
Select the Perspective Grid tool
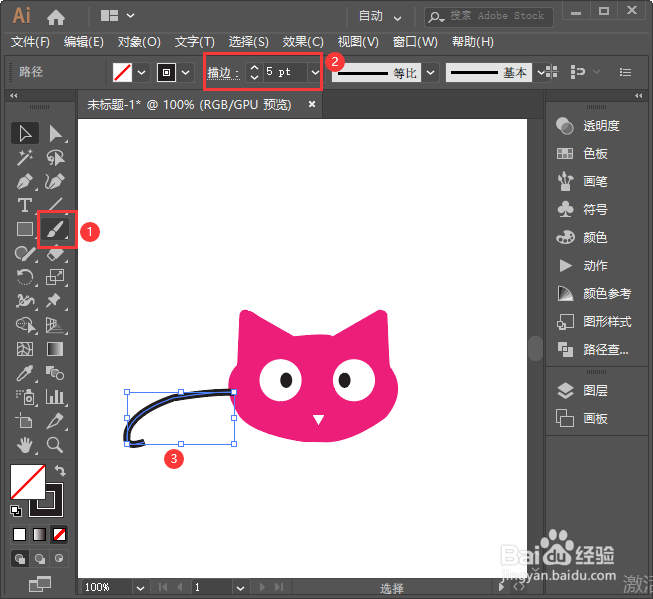(55, 325)
